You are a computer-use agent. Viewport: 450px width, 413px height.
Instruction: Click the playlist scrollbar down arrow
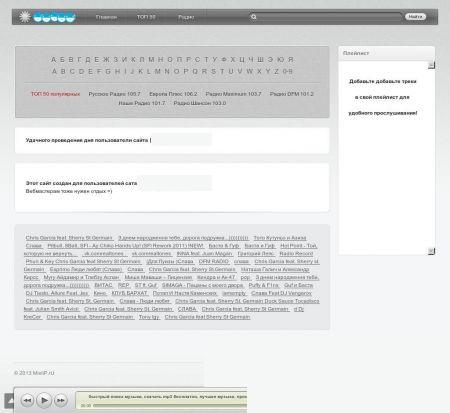(x=431, y=251)
